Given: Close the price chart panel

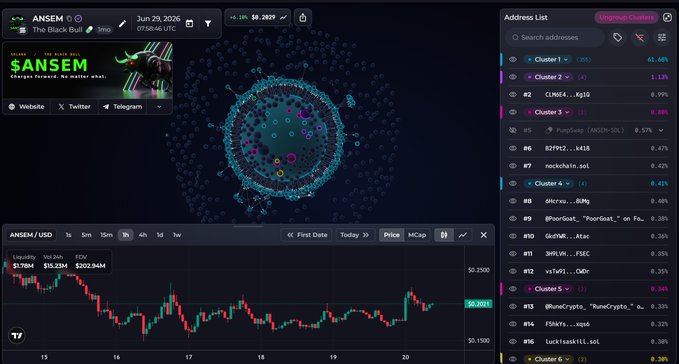Looking at the screenshot, I should coord(484,235).
